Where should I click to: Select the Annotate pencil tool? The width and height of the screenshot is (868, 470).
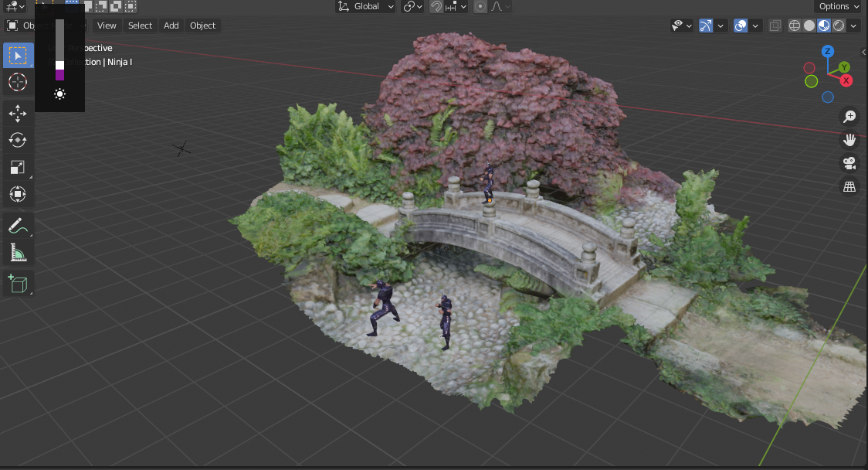click(18, 226)
